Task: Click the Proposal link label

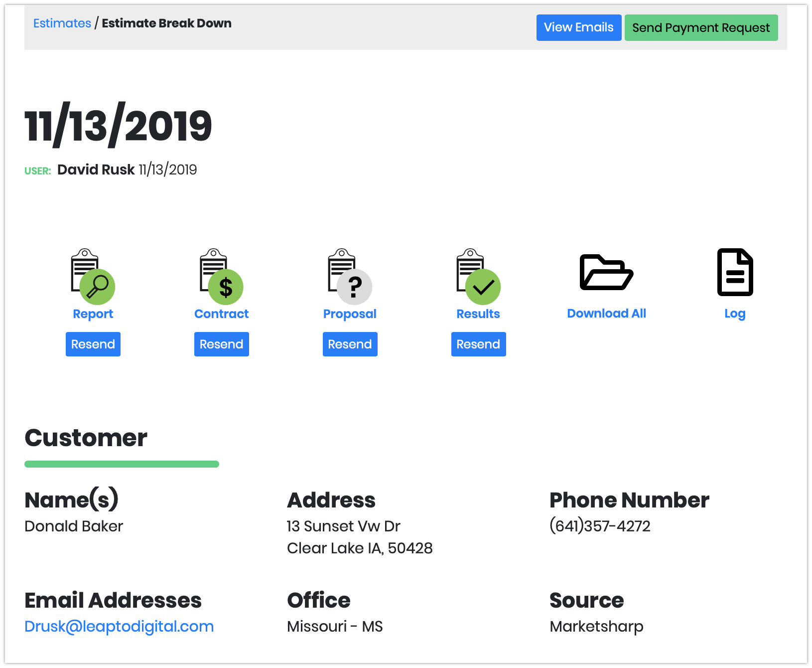Action: tap(350, 314)
